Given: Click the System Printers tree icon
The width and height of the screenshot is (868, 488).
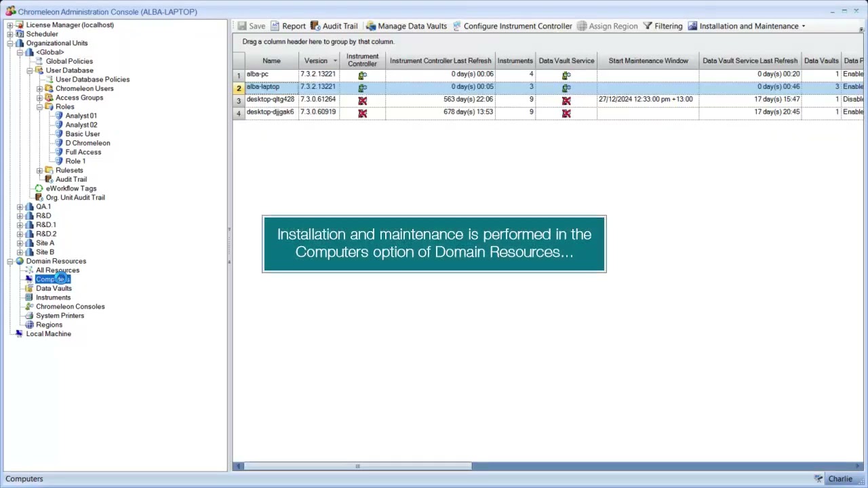Looking at the screenshot, I should pyautogui.click(x=29, y=316).
